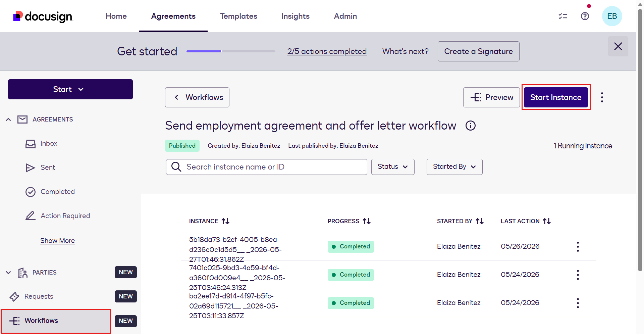
Task: Click the Start Instance button
Action: click(556, 97)
